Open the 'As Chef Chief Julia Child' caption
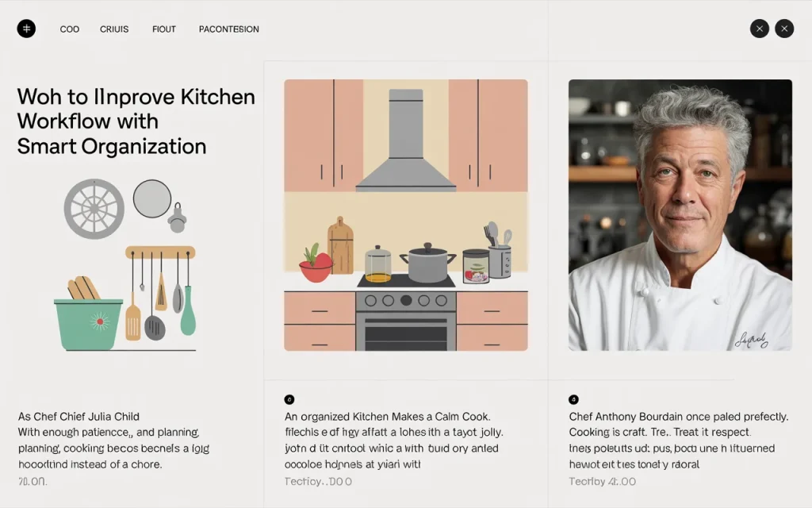This screenshot has height=508, width=812. coord(79,417)
